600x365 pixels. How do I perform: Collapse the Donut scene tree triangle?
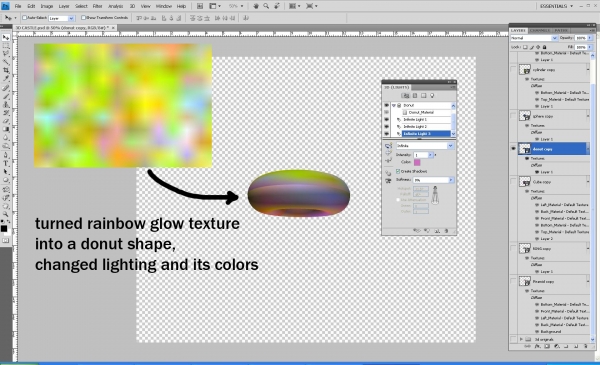pyautogui.click(x=394, y=105)
